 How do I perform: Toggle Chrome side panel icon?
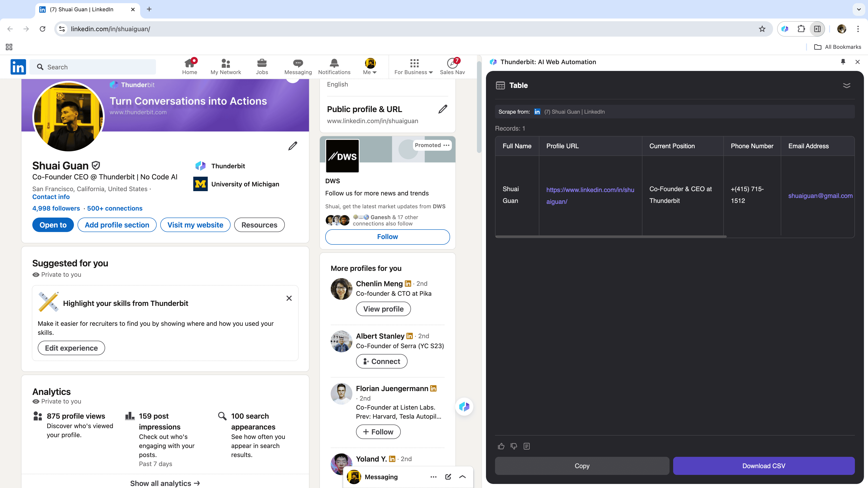click(817, 29)
